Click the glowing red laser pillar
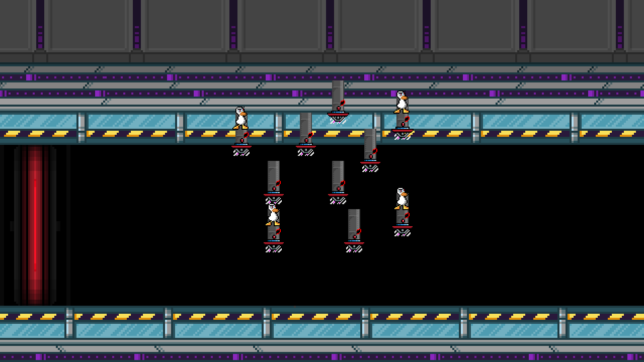The image size is (644, 362). click(35, 225)
